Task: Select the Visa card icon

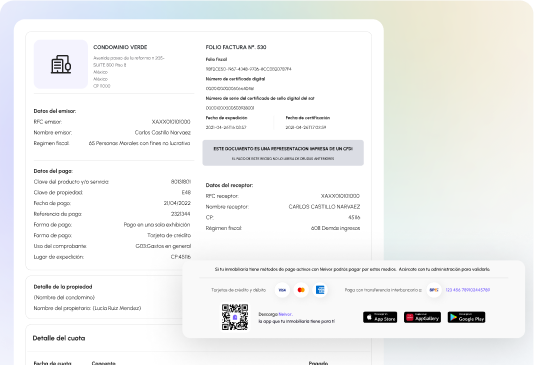Action: click(x=282, y=290)
